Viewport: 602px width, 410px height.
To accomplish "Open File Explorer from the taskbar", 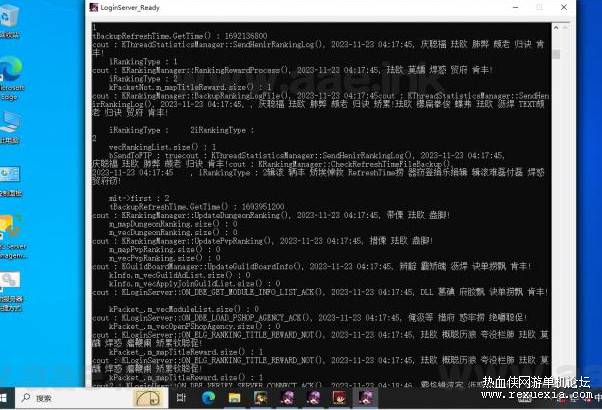I will pos(234,398).
